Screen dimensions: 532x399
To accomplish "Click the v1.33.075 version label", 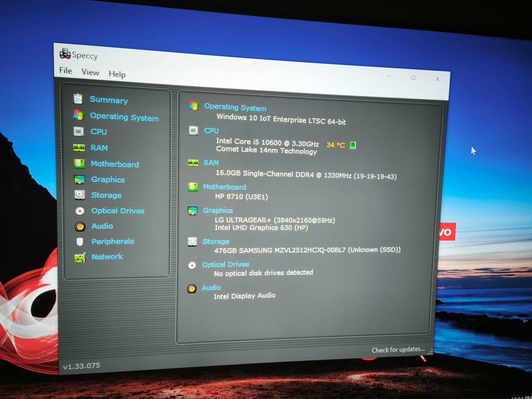I will [x=82, y=366].
